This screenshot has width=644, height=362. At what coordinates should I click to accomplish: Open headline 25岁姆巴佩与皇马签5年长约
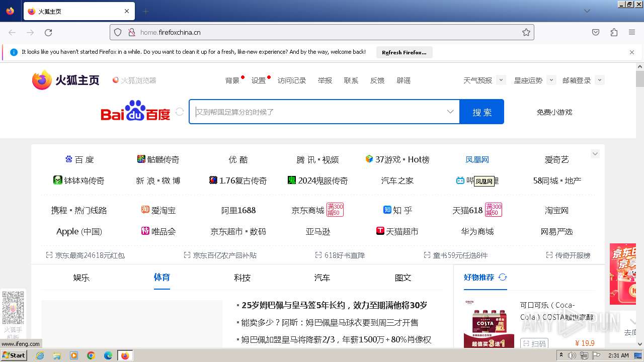click(334, 305)
